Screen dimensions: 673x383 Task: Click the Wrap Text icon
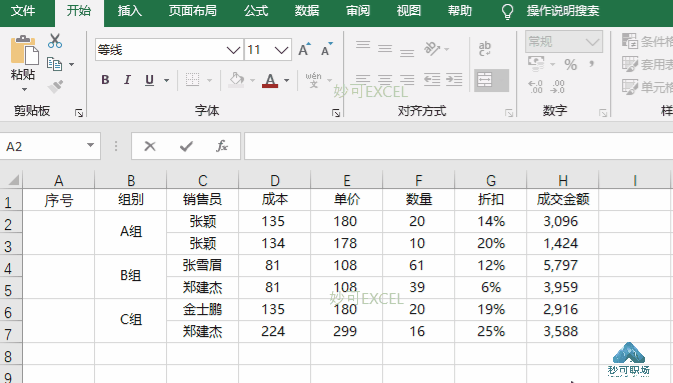485,49
